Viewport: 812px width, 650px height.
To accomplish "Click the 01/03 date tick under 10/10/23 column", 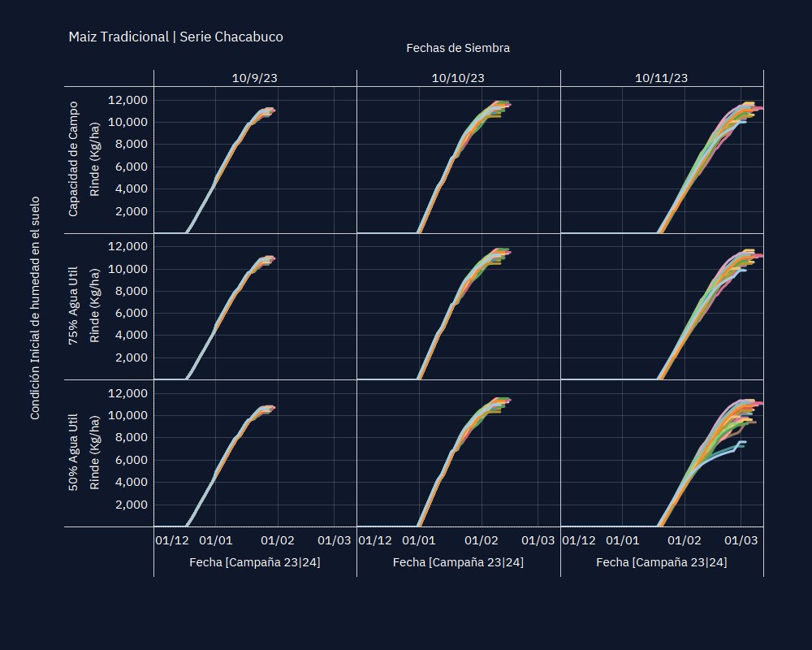I will pos(538,540).
